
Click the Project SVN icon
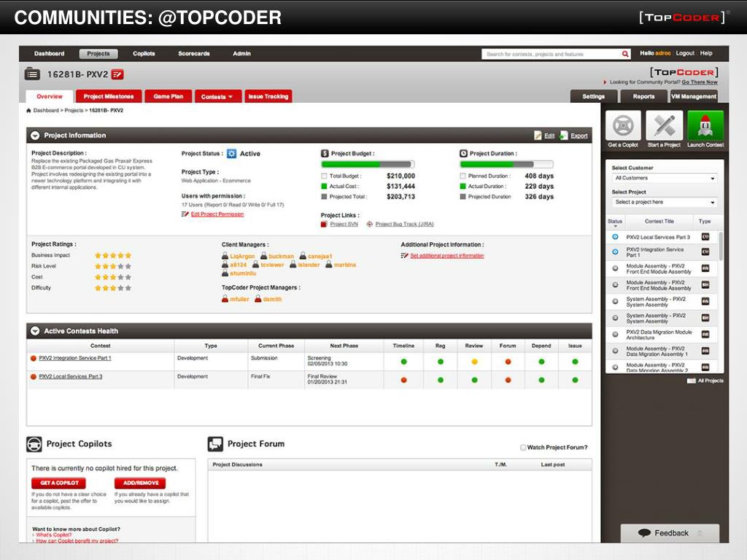[x=324, y=224]
